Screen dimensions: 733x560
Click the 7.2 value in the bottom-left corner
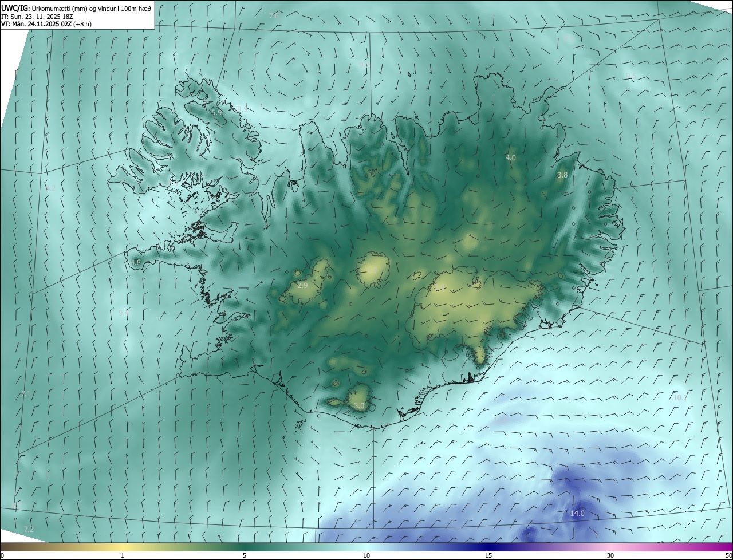(29, 529)
